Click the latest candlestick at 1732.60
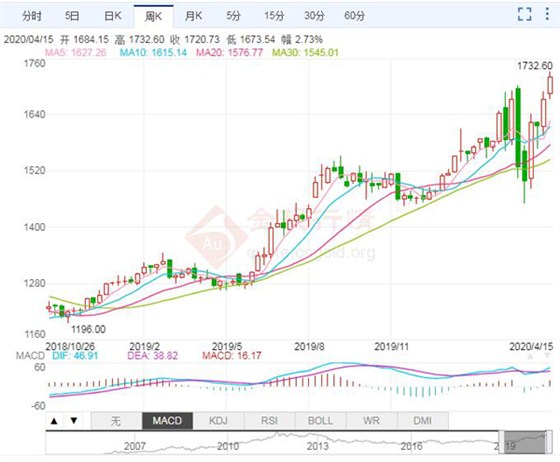 coord(550,85)
